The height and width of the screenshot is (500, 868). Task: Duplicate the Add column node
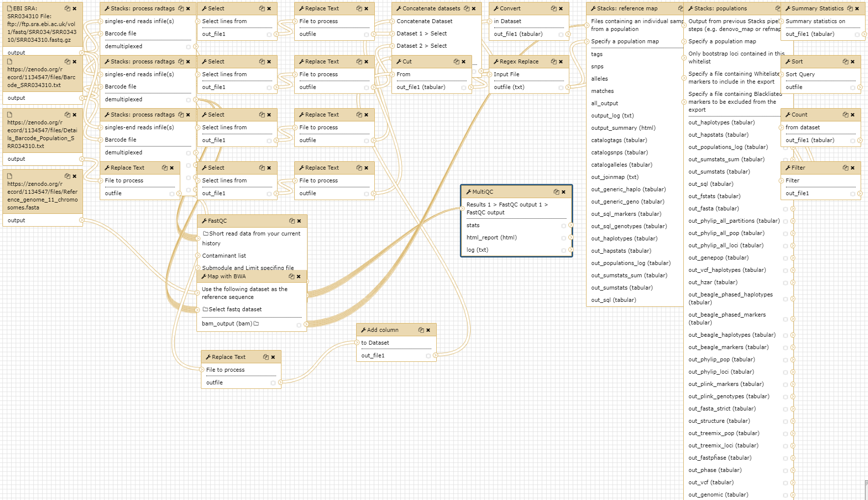click(x=421, y=330)
